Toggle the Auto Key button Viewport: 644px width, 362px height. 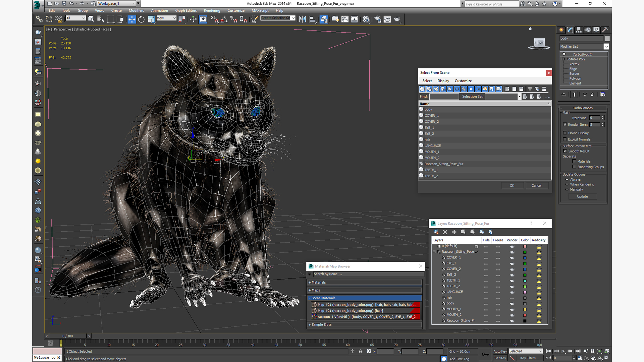click(500, 351)
